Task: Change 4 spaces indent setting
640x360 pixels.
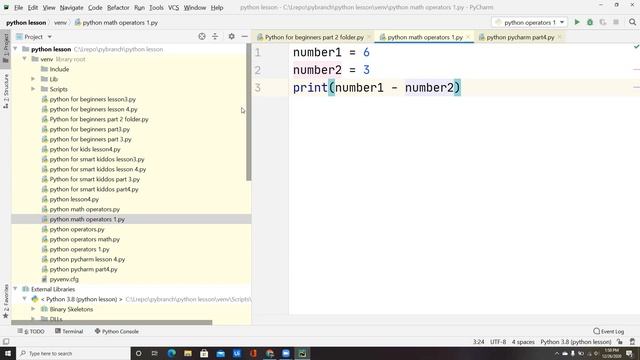Action: pos(523,342)
